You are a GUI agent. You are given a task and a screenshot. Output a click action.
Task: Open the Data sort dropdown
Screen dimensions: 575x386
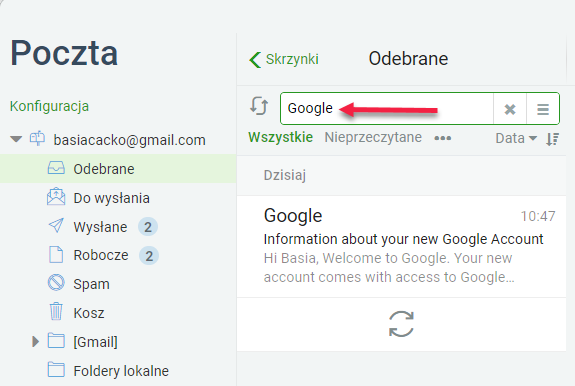(516, 138)
